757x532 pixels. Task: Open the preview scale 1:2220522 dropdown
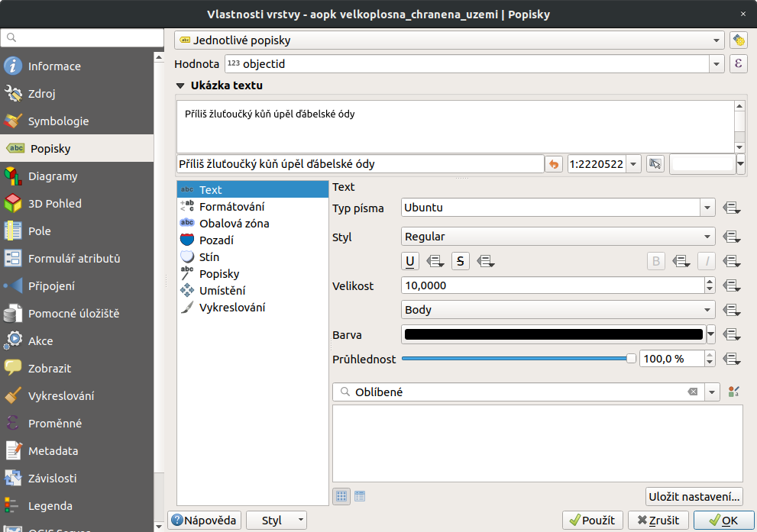[633, 164]
